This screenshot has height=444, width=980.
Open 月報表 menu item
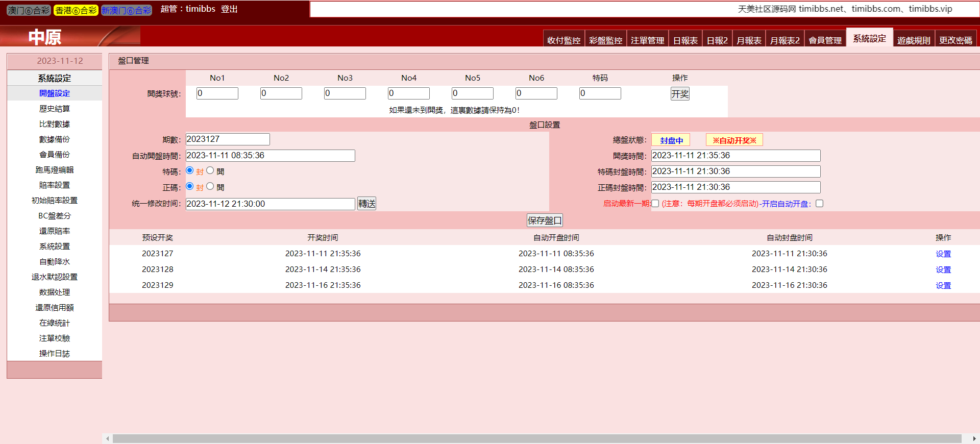(x=749, y=40)
